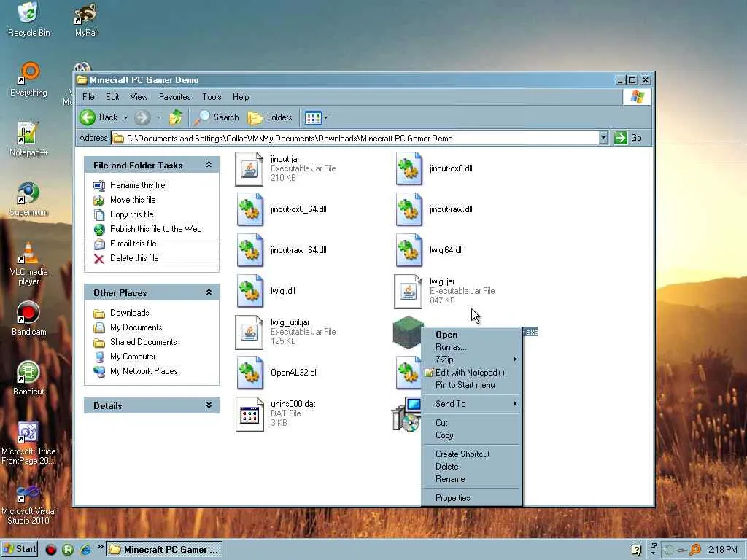
Task: Select the unins000.dat file icon
Action: pyautogui.click(x=249, y=414)
